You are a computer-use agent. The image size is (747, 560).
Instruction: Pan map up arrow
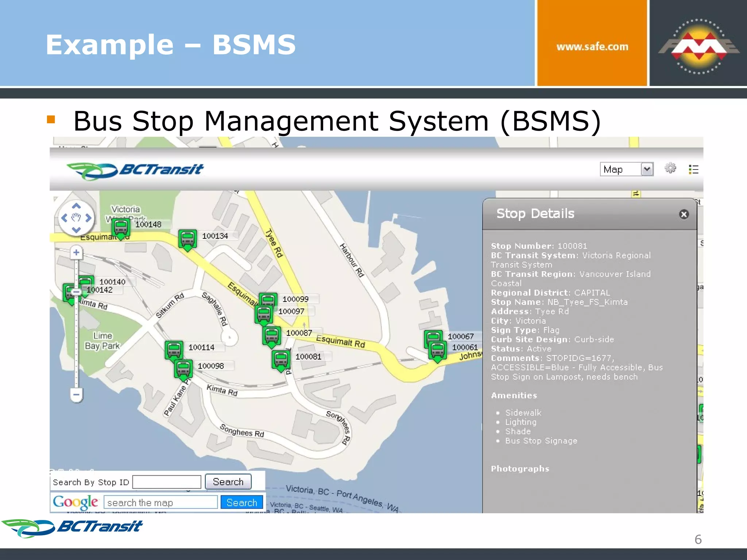(x=76, y=206)
